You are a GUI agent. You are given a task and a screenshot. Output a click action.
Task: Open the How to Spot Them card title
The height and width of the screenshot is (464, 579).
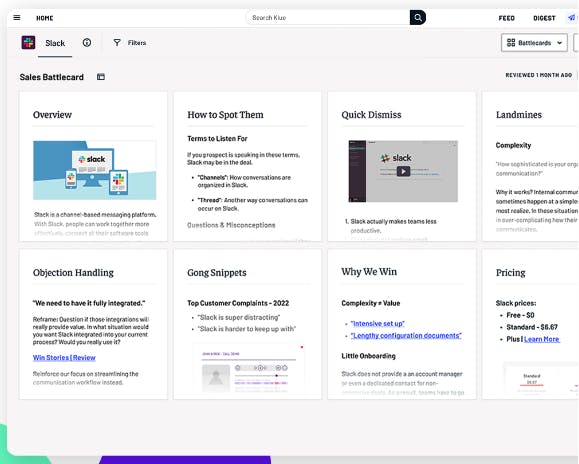coord(225,115)
